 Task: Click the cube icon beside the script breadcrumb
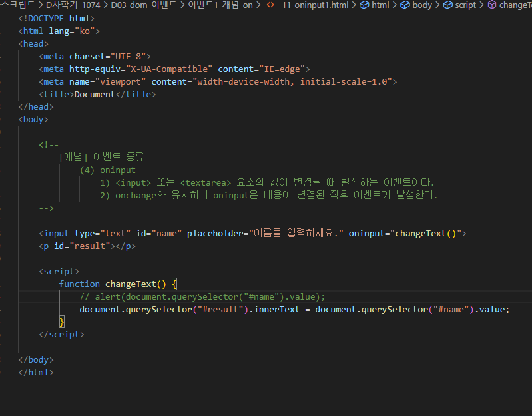tap(448, 5)
